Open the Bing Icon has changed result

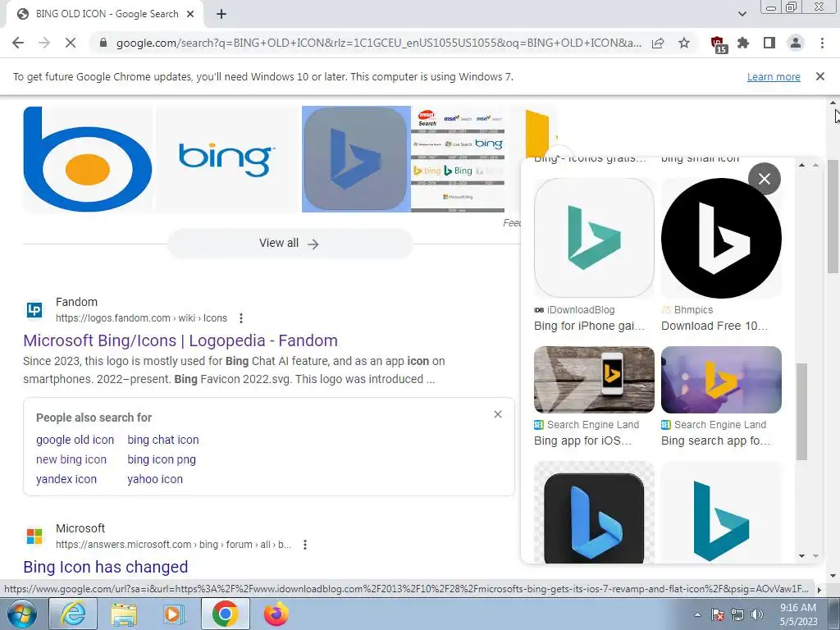106,567
